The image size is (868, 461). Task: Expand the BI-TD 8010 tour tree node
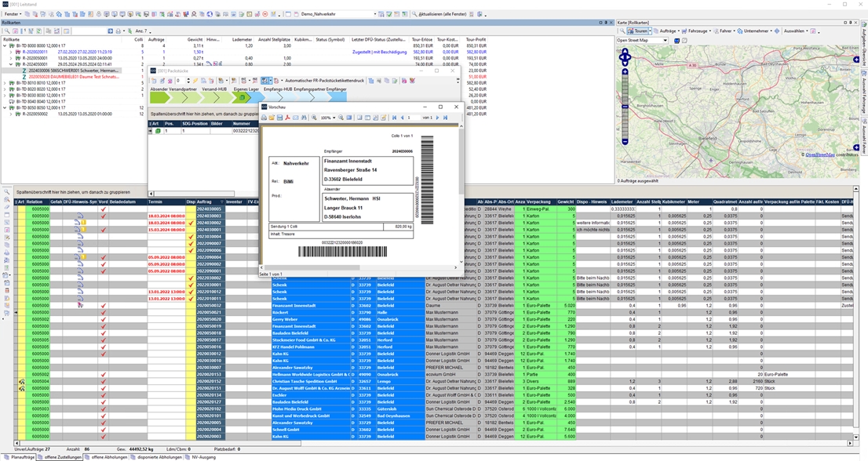pyautogui.click(x=5, y=84)
